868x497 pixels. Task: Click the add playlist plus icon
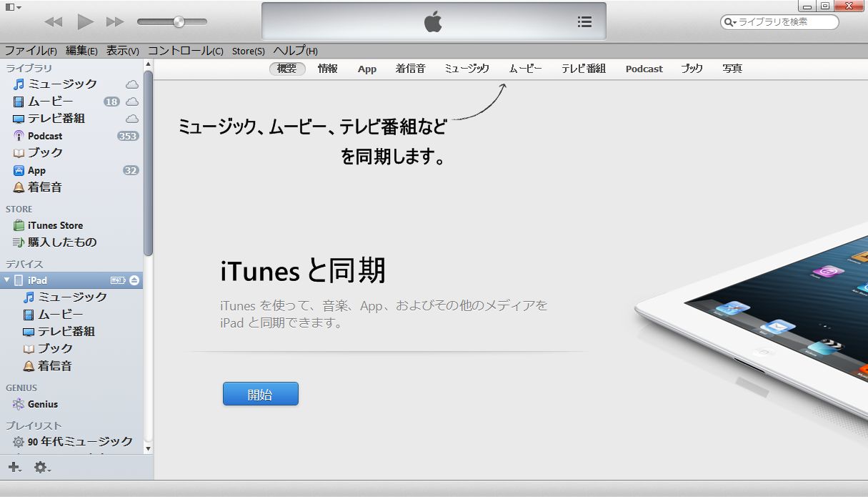[x=14, y=467]
